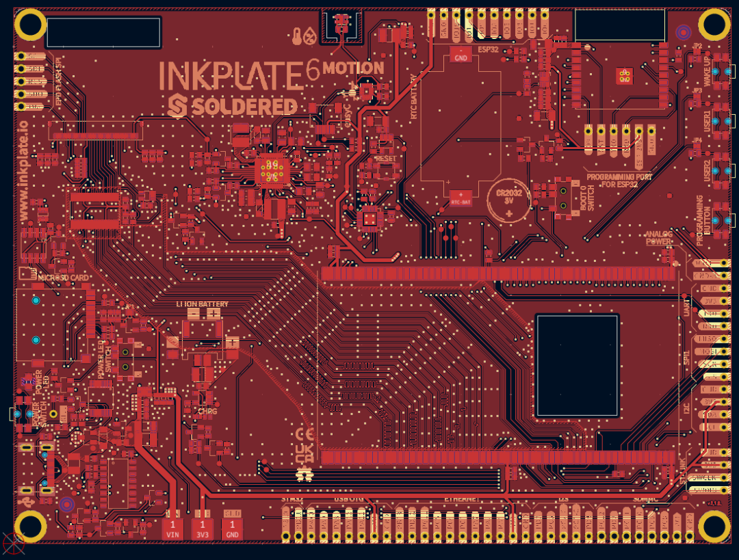Screen dimensions: 739x560
Task: Click the '6 MOTION' silkscreen text
Action: click(x=345, y=69)
